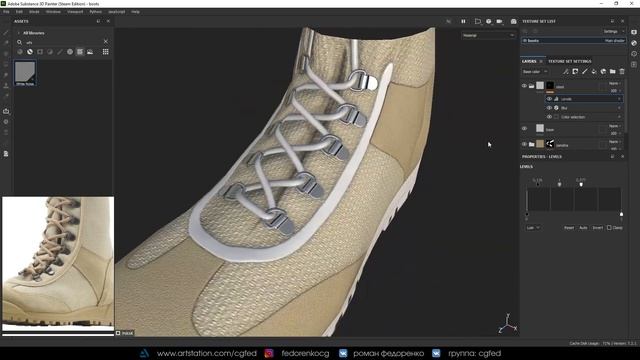Clear the Assets search field with X
This screenshot has width=640, height=360.
click(106, 42)
